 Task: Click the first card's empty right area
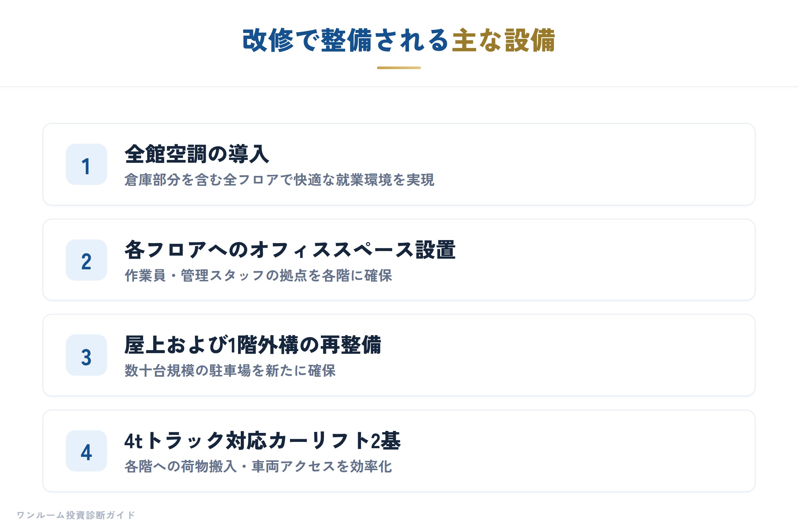(x=594, y=164)
